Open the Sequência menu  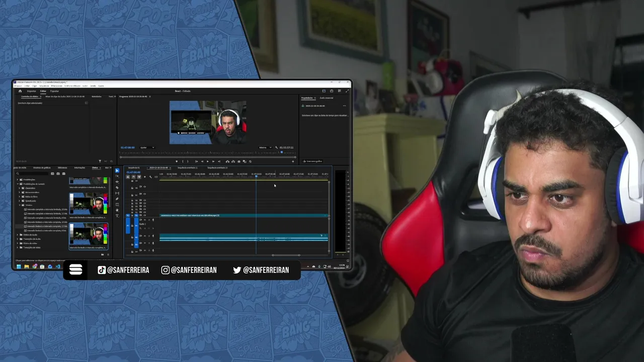click(44, 86)
